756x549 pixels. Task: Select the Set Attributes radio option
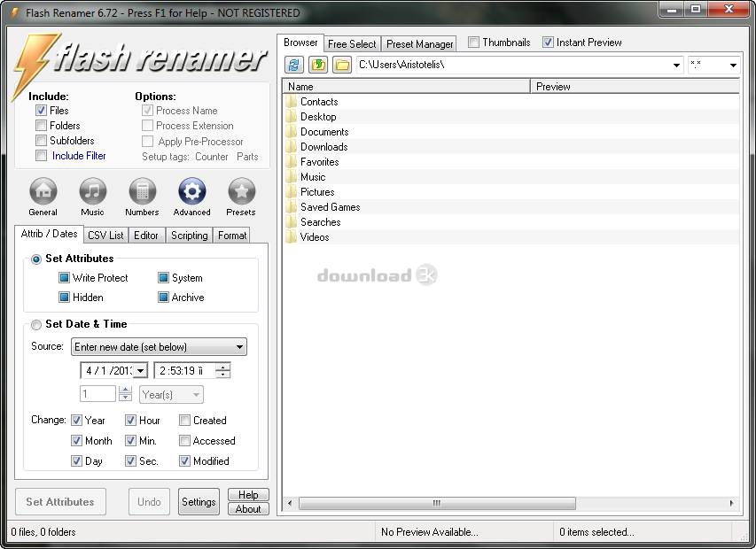click(x=36, y=259)
